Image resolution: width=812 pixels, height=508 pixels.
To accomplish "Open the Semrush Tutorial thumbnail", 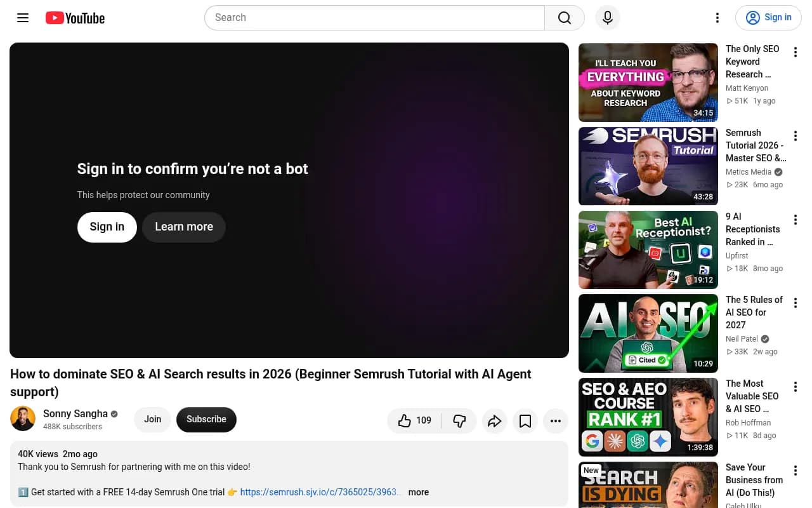I will coord(648,166).
